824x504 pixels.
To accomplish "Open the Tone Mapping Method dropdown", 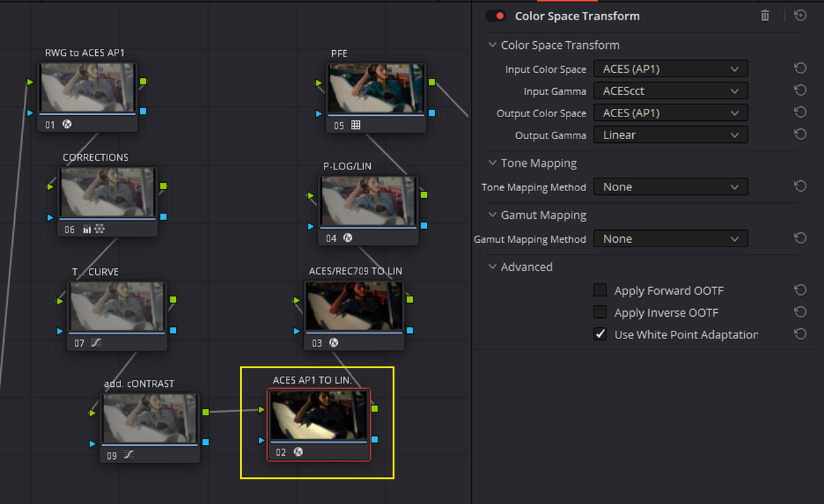I will pos(671,187).
